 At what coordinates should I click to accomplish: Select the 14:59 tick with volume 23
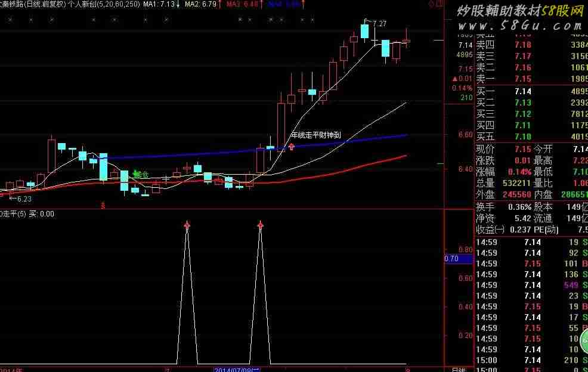pyautogui.click(x=531, y=296)
